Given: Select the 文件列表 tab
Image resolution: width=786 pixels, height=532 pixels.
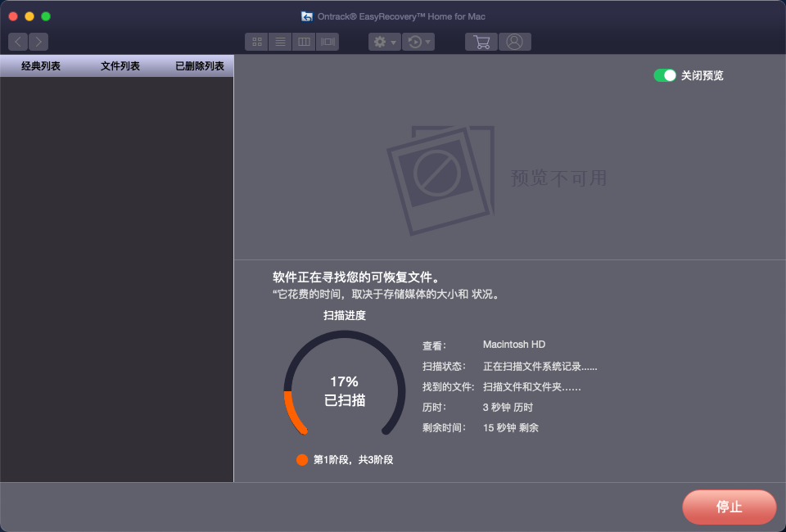Looking at the screenshot, I should click(120, 66).
